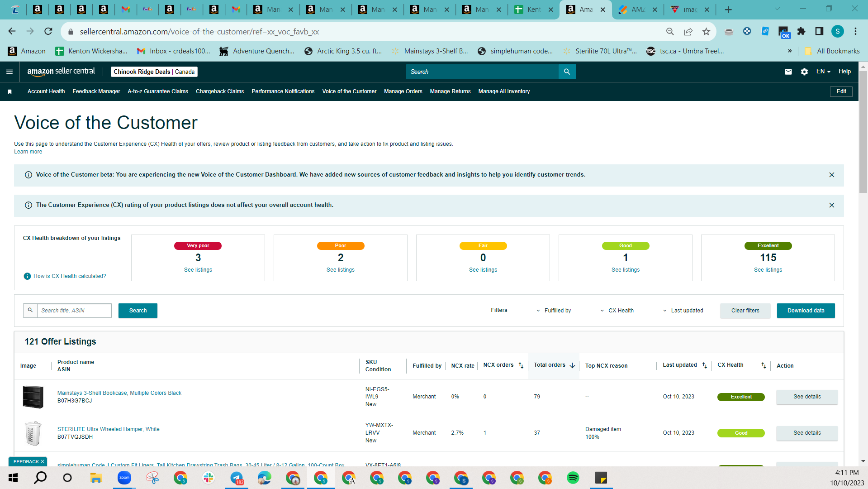
Task: Click See details for Mainstays Bookcase
Action: [807, 397]
